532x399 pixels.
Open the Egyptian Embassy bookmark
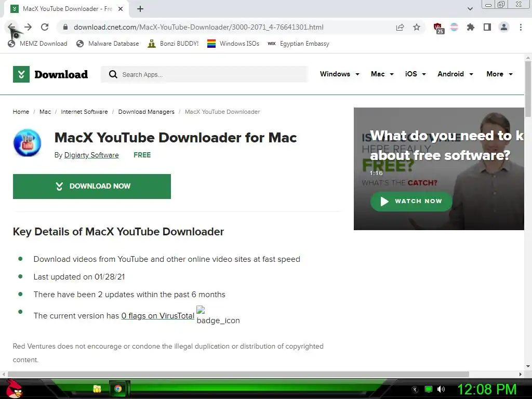[x=298, y=44]
